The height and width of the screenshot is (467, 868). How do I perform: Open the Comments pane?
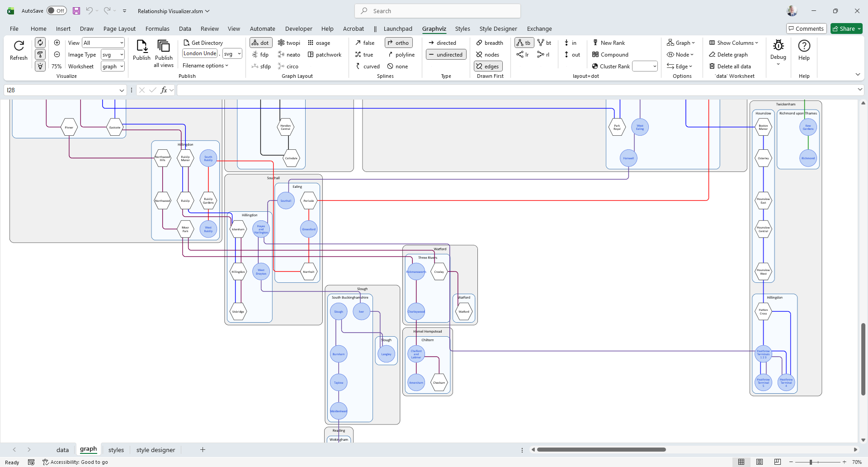pos(806,29)
